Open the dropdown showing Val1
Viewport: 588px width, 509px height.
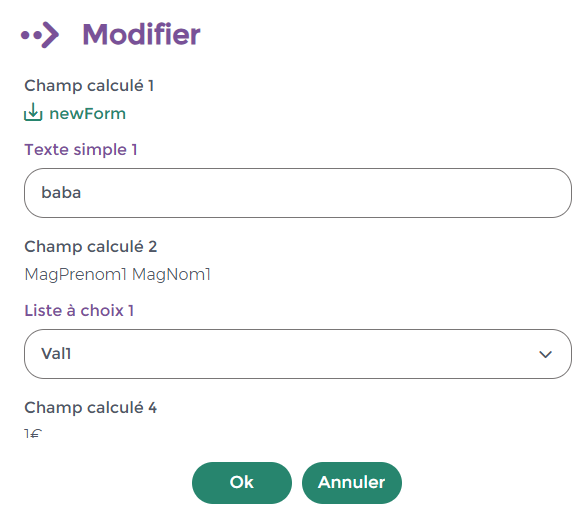coord(298,354)
